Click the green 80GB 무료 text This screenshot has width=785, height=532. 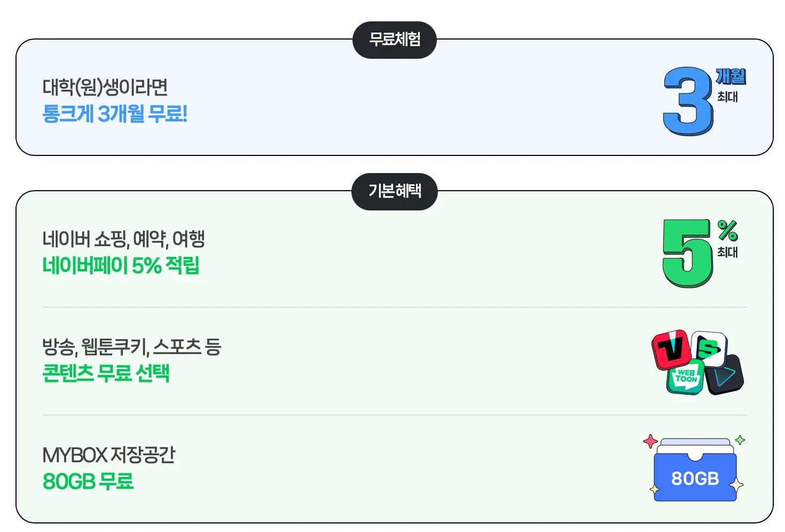tap(88, 481)
